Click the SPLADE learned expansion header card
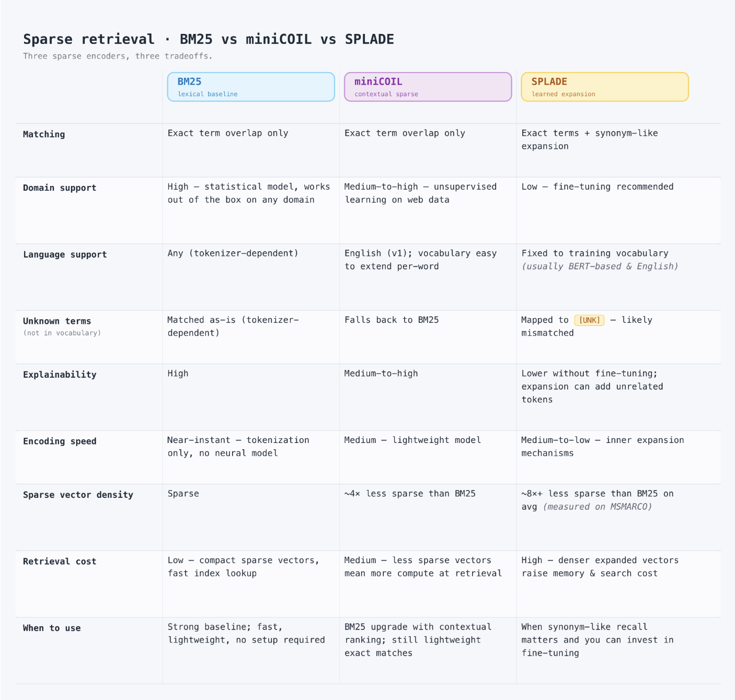Image resolution: width=735 pixels, height=700 pixels. click(605, 87)
